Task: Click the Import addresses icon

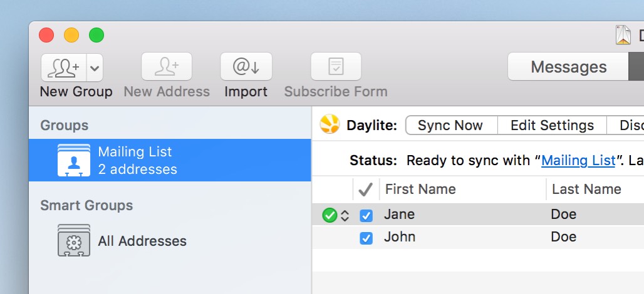Action: 246,66
